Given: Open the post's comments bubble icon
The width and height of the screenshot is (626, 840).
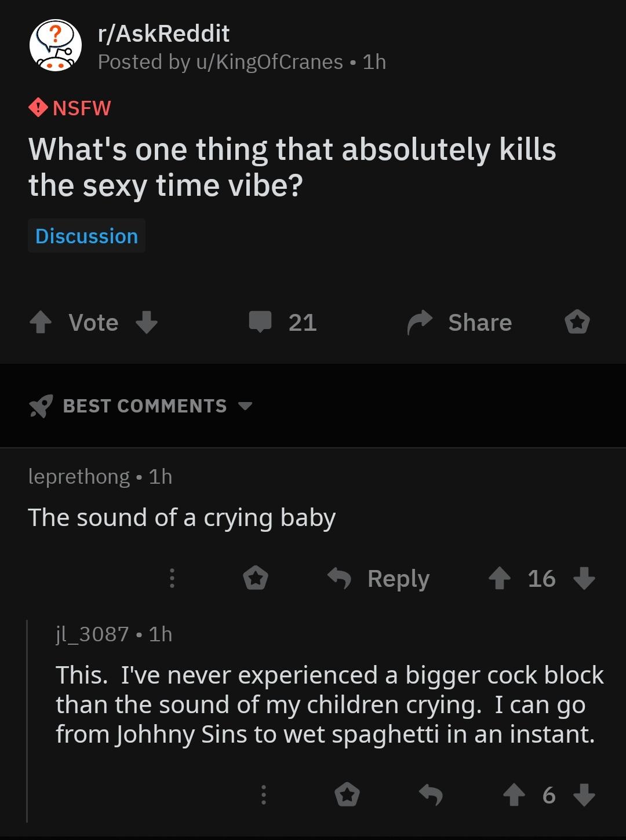Looking at the screenshot, I should click(x=260, y=322).
